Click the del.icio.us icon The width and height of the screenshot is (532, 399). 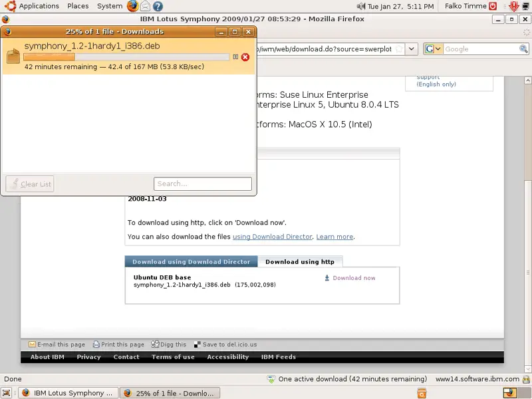(197, 344)
